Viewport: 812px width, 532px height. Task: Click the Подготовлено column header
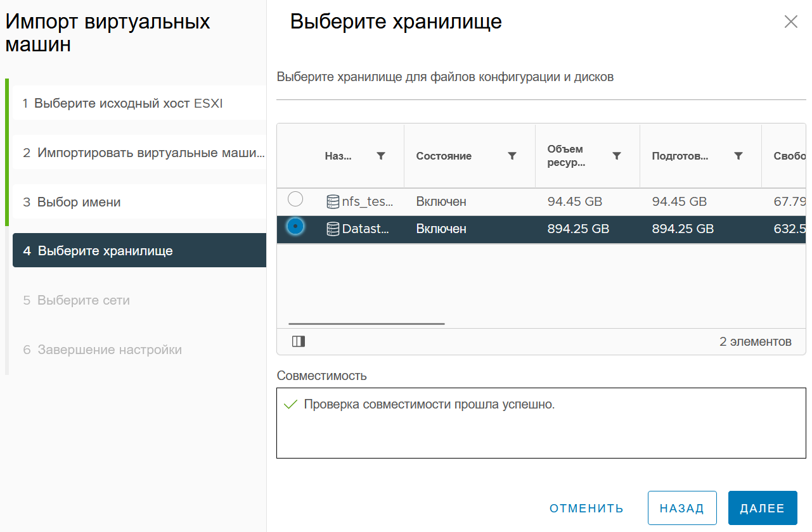tap(680, 156)
